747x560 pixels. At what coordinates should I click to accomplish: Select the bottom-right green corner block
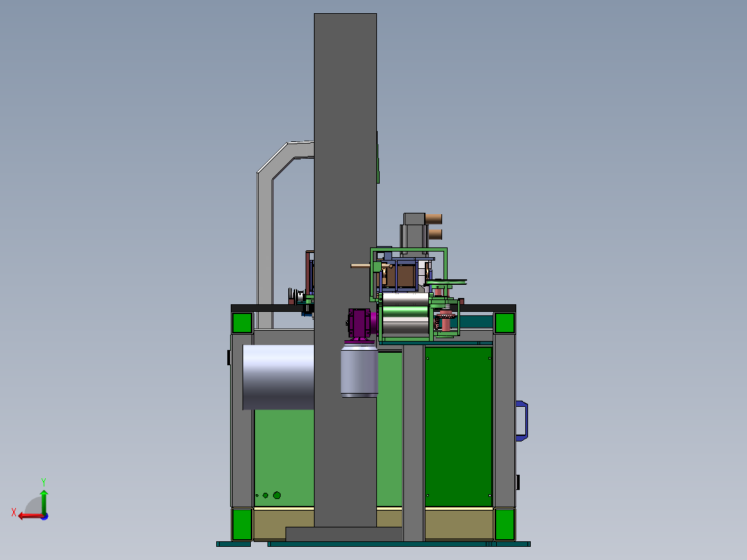click(x=504, y=524)
